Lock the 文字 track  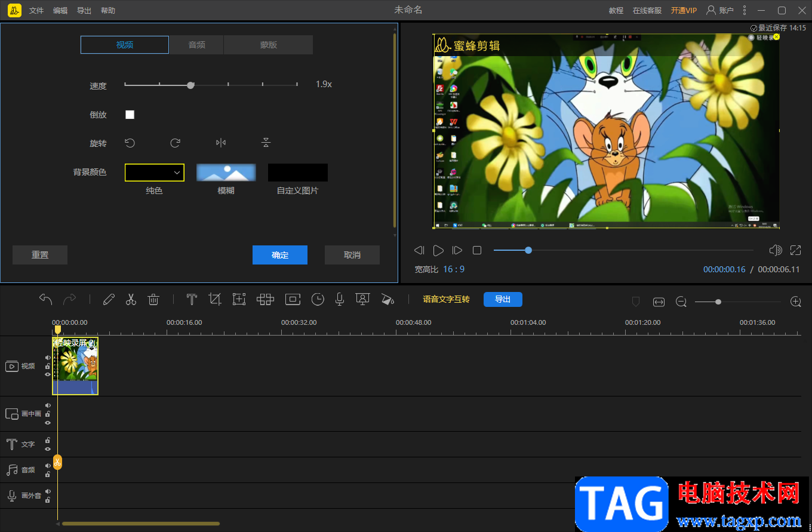48,440
